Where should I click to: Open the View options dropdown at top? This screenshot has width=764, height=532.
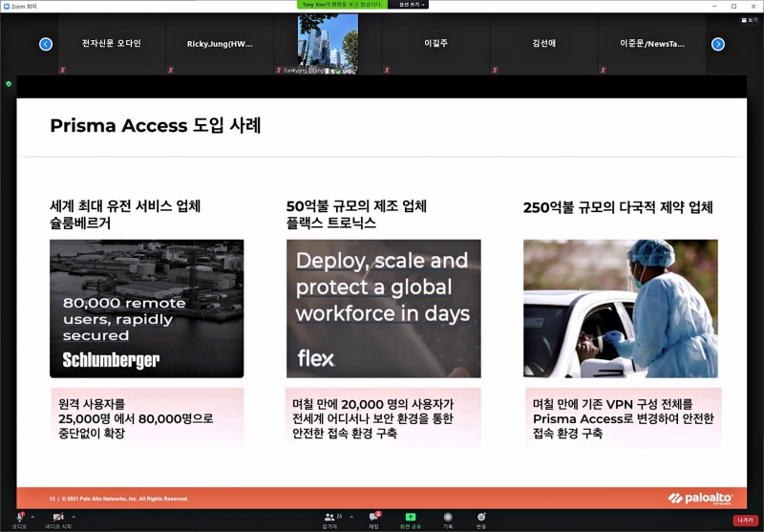pos(412,5)
